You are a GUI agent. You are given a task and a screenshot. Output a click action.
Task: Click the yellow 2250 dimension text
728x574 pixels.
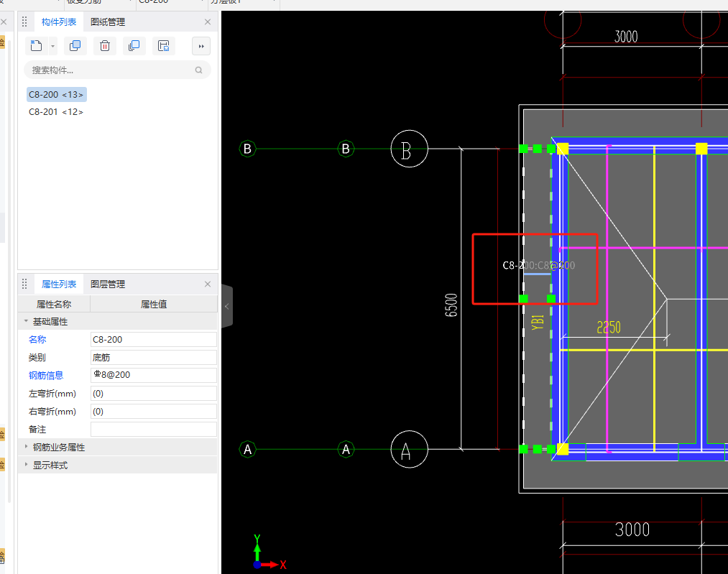click(609, 328)
